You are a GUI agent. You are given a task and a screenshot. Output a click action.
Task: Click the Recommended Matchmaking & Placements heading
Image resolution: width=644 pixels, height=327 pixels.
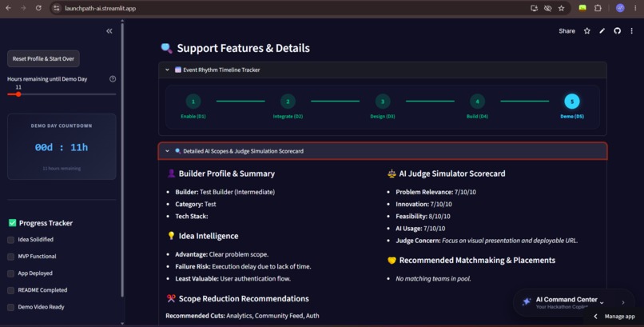point(477,260)
